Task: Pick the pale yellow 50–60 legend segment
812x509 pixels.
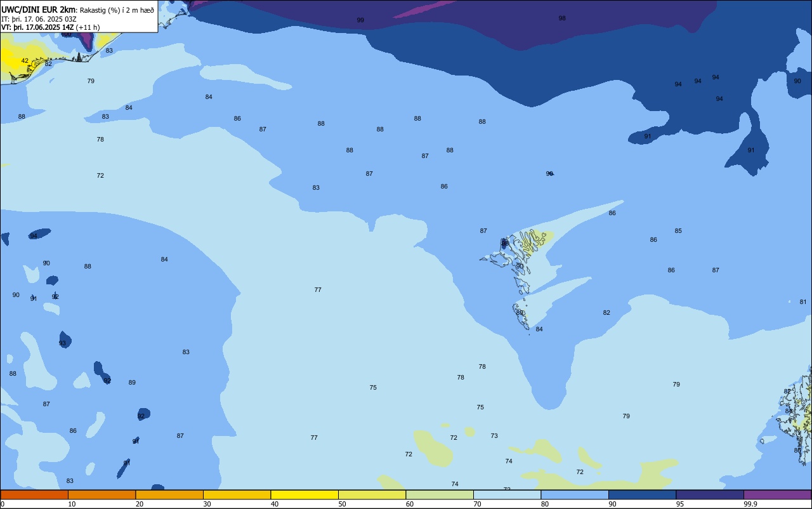Action: (372, 494)
